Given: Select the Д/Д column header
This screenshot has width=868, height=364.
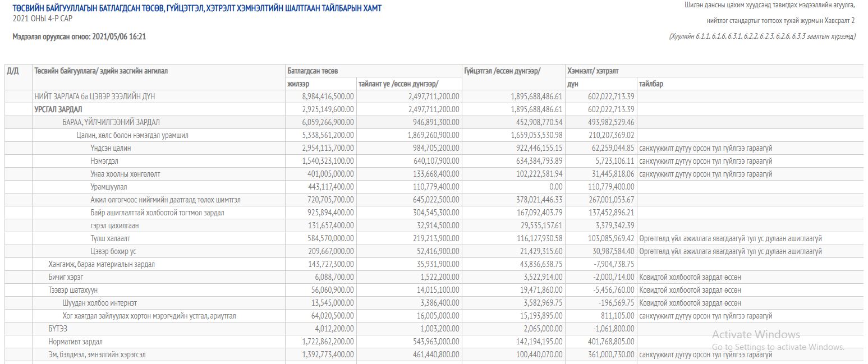Looking at the screenshot, I should (x=12, y=71).
